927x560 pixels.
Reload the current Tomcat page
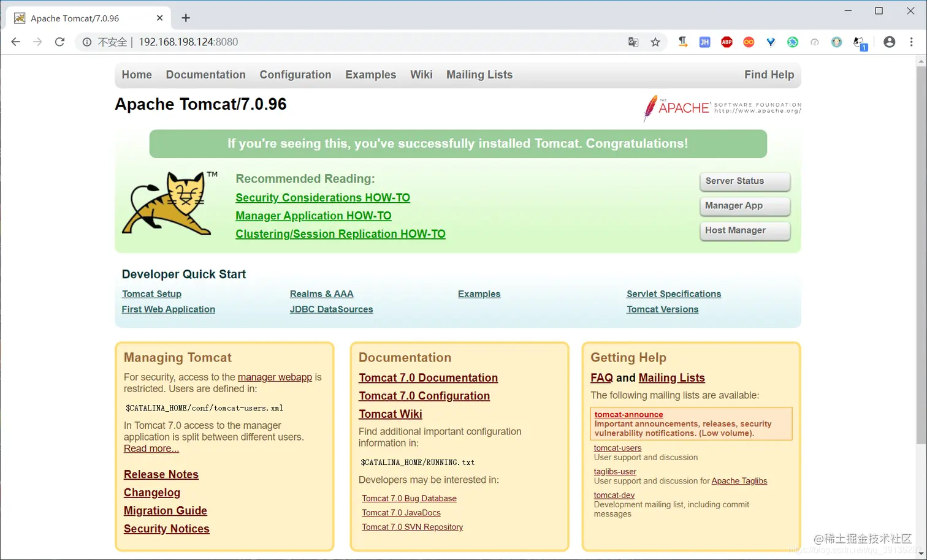59,42
